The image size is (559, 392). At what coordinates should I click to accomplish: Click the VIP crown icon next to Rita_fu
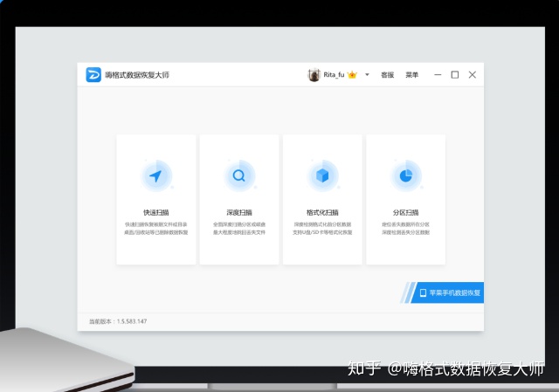(x=352, y=75)
